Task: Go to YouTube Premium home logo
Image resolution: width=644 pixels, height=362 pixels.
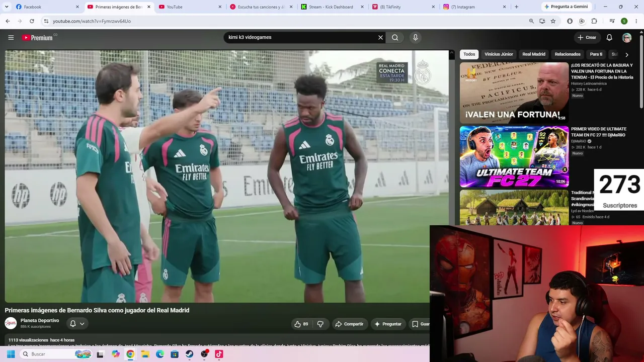Action: (37, 37)
